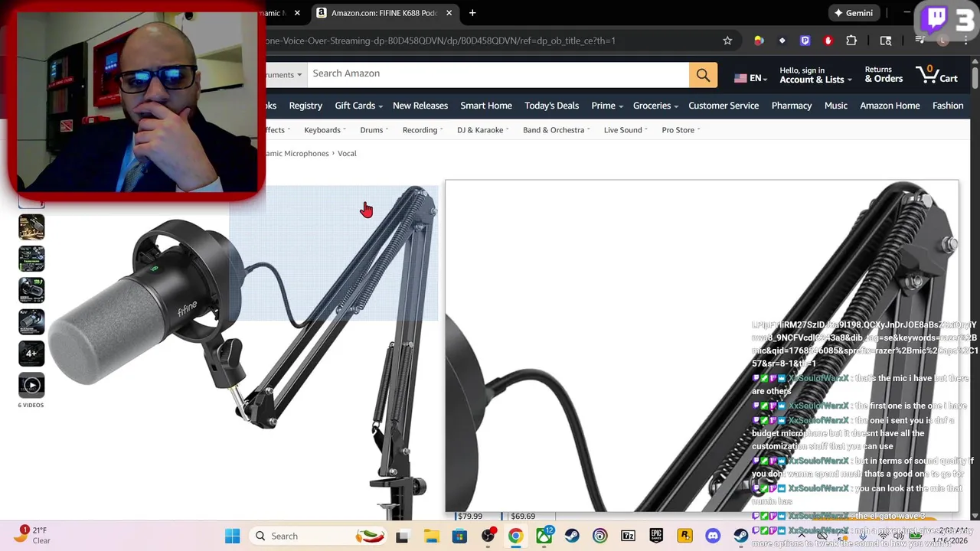
Task: Open the Drums category dropdown
Action: click(x=374, y=130)
